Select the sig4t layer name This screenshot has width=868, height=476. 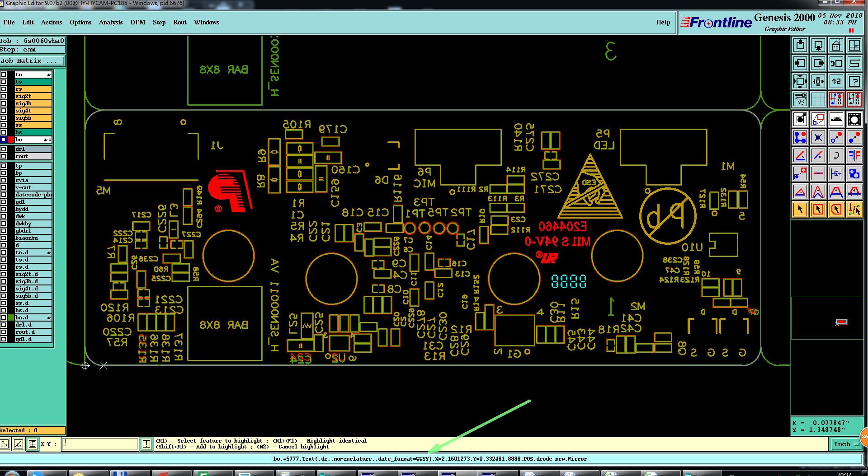(33, 111)
